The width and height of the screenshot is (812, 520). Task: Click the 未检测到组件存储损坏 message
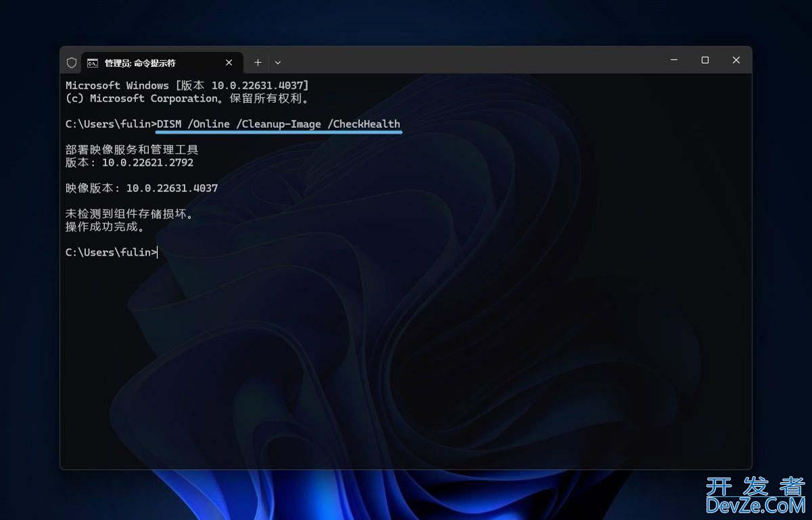[x=129, y=214]
